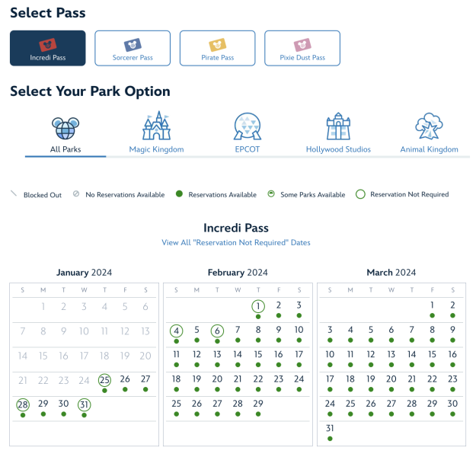Open the Magic Kingdom tab label

[x=156, y=150]
